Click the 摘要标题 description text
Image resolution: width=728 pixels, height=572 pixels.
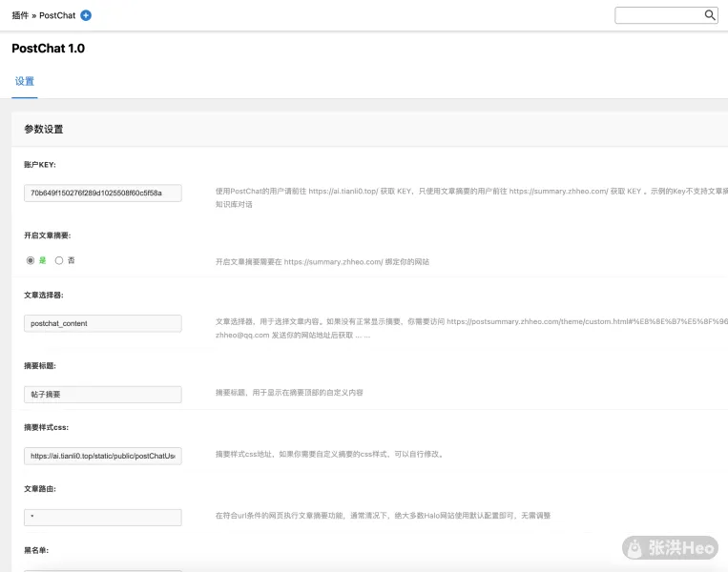289,393
